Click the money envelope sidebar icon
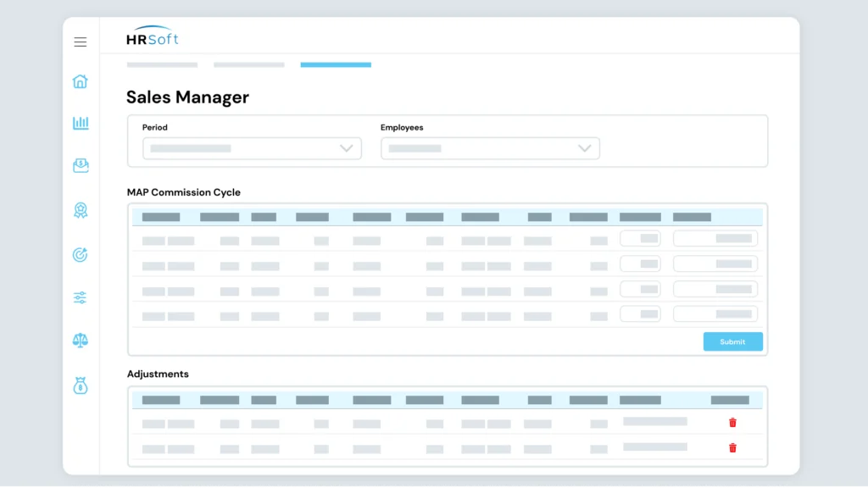868x488 pixels. pos(81,165)
